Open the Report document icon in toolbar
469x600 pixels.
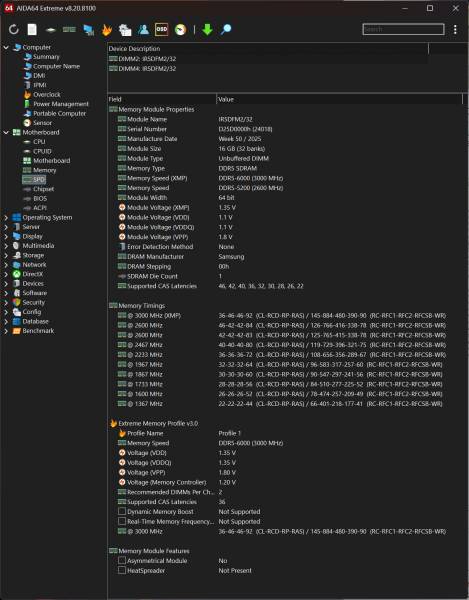click(32, 29)
